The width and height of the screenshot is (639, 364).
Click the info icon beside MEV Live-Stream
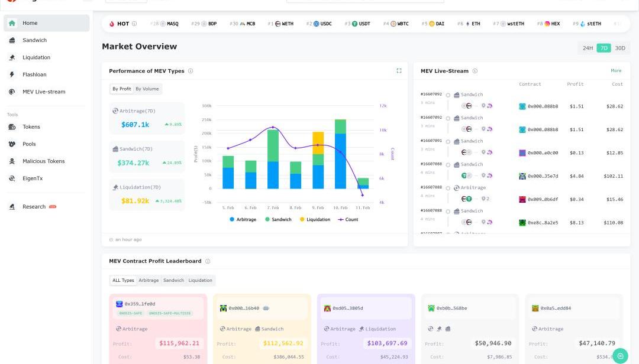point(475,71)
